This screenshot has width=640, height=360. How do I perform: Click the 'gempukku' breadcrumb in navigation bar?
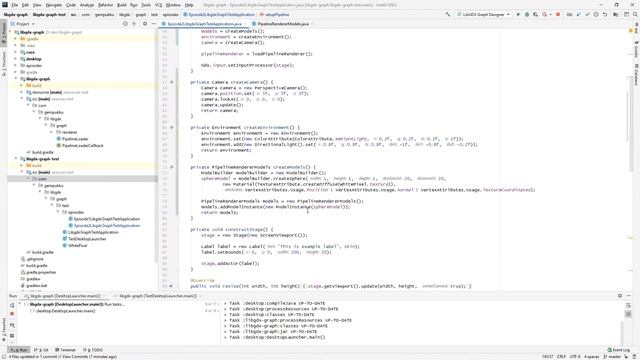pyautogui.click(x=104, y=15)
